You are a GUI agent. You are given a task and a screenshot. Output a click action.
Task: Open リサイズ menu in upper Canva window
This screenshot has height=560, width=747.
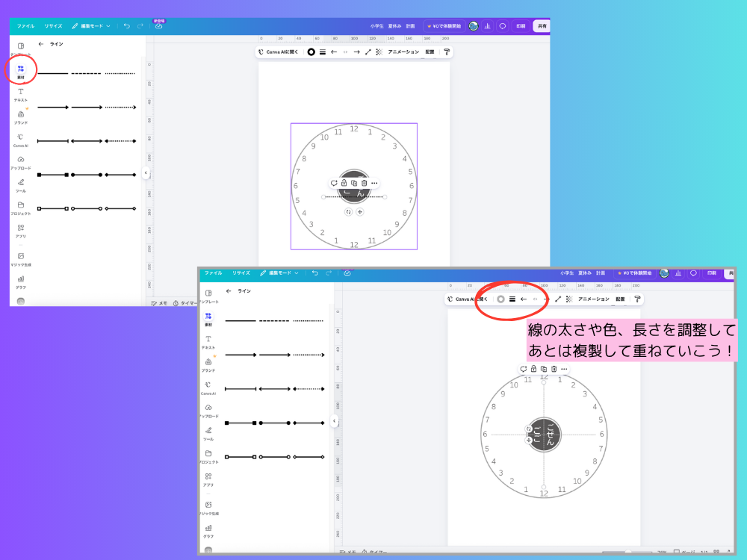click(53, 26)
